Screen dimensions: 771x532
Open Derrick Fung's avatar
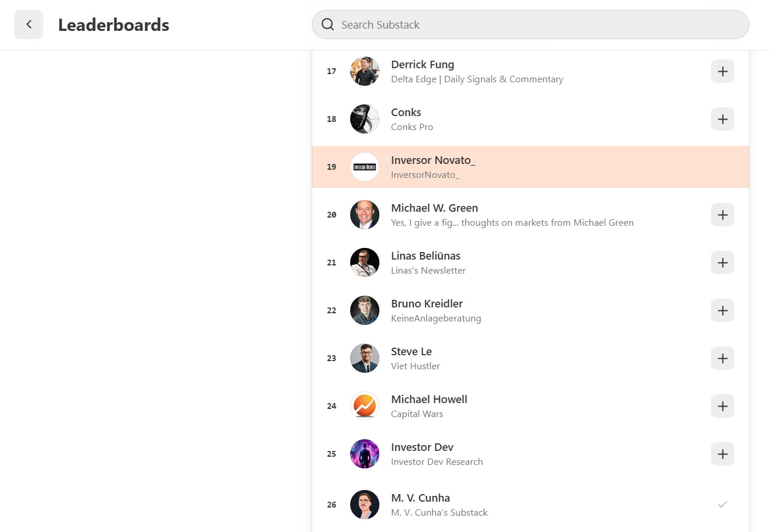[365, 71]
